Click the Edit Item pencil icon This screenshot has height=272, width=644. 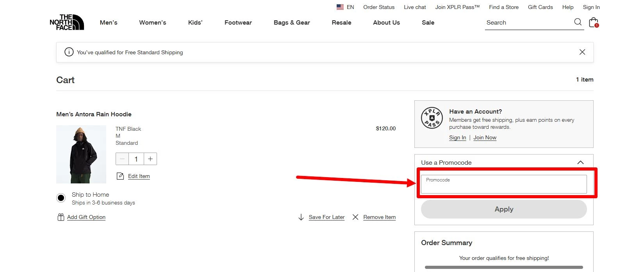tap(120, 176)
